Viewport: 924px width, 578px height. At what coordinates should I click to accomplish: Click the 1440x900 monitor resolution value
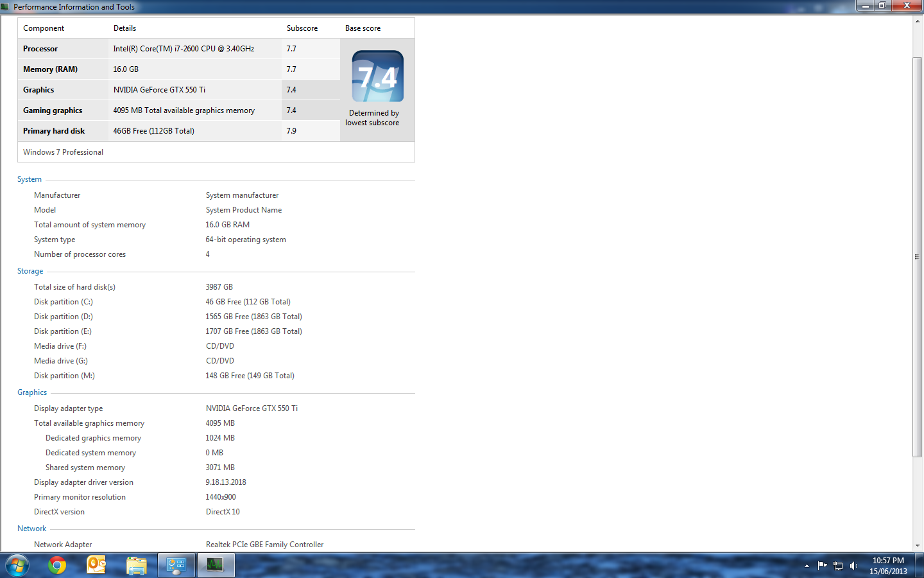pos(221,497)
